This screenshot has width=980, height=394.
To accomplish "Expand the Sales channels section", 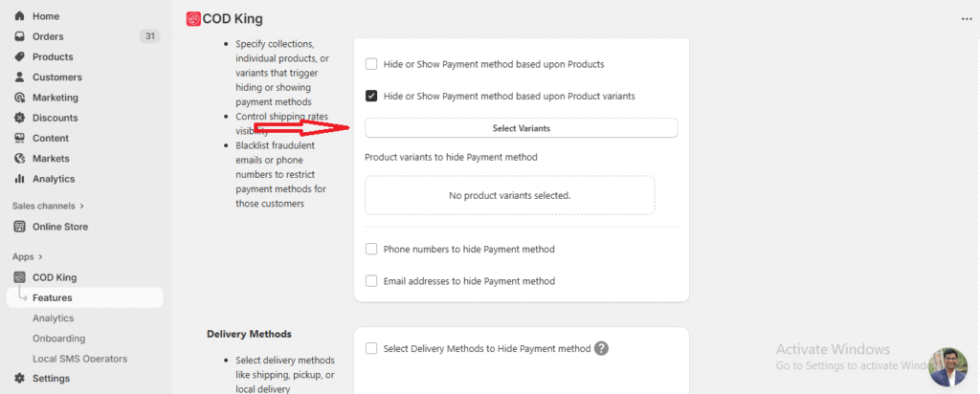I will (81, 206).
